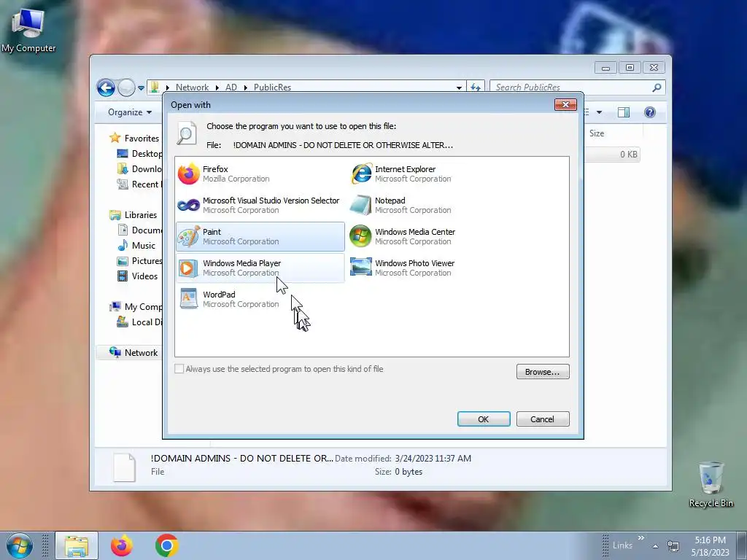
Task: Click the file icon in the details pane
Action: 124,467
